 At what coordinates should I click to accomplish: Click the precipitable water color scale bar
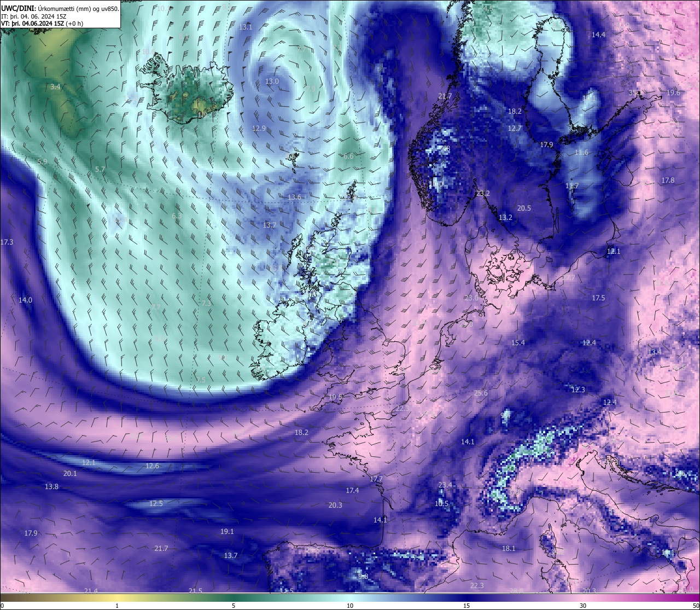tap(350, 597)
